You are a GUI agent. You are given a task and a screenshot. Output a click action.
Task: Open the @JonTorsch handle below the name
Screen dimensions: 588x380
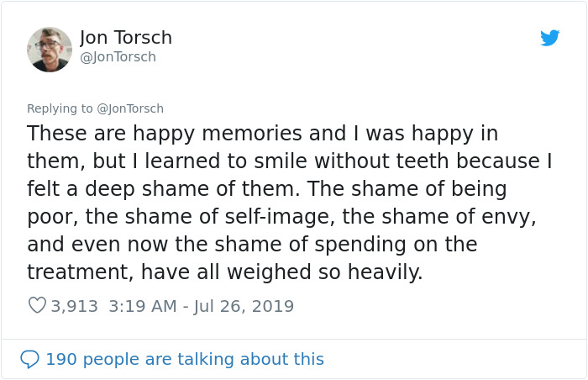[x=118, y=57]
